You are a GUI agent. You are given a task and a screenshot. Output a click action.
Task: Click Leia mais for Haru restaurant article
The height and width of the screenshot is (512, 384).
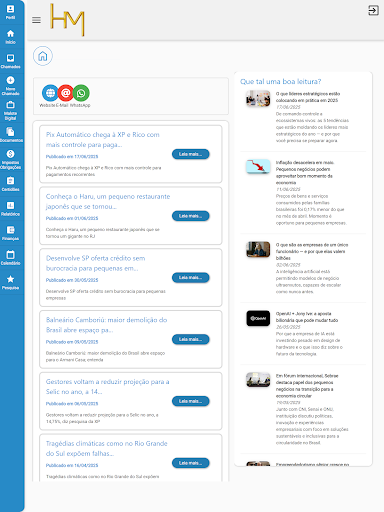coord(191,216)
